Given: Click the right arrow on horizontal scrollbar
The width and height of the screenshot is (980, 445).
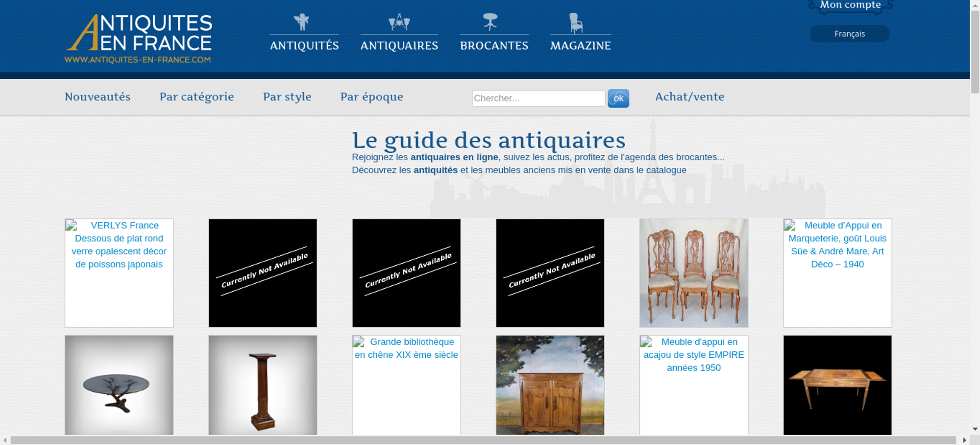Looking at the screenshot, I should pyautogui.click(x=964, y=440).
